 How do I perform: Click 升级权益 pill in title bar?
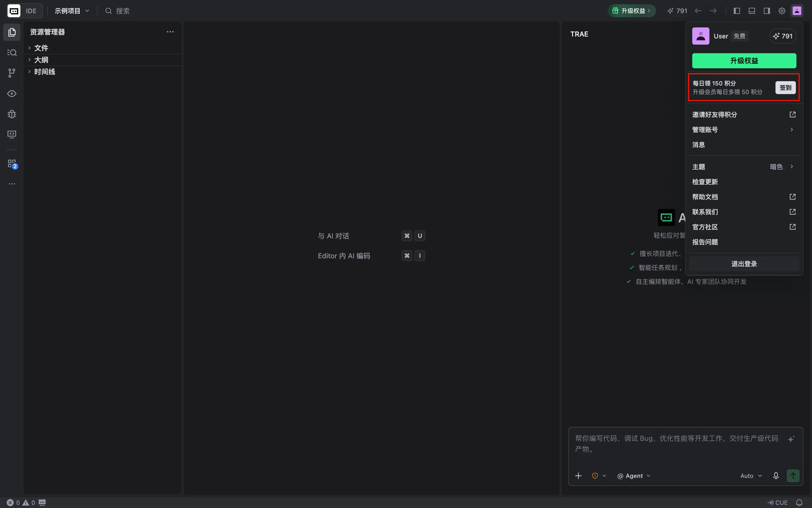click(x=632, y=11)
